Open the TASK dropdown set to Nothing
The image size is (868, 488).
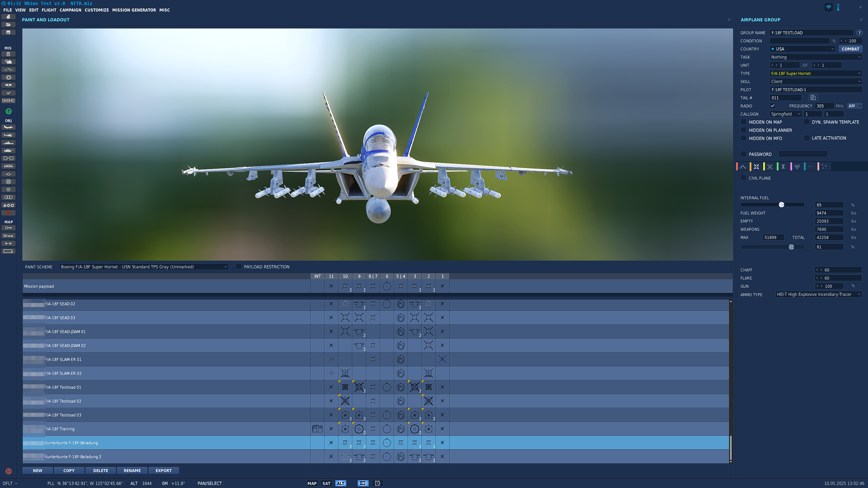click(x=816, y=57)
